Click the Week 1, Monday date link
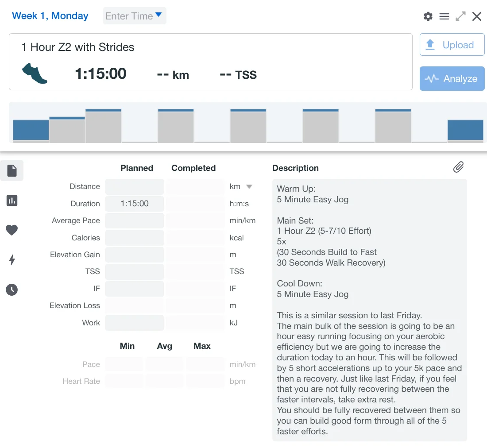The image size is (487, 448). (50, 16)
